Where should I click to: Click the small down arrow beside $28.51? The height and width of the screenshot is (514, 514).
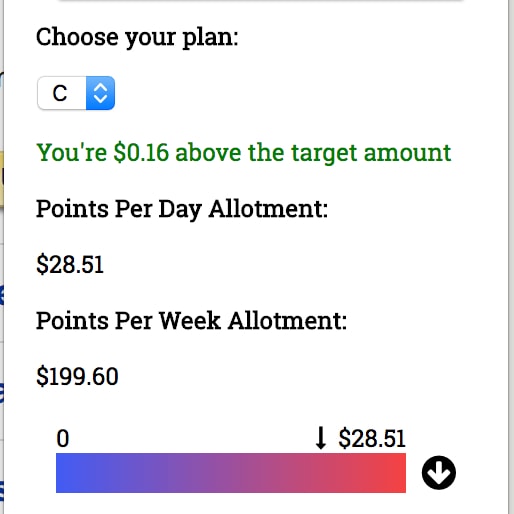pos(321,438)
